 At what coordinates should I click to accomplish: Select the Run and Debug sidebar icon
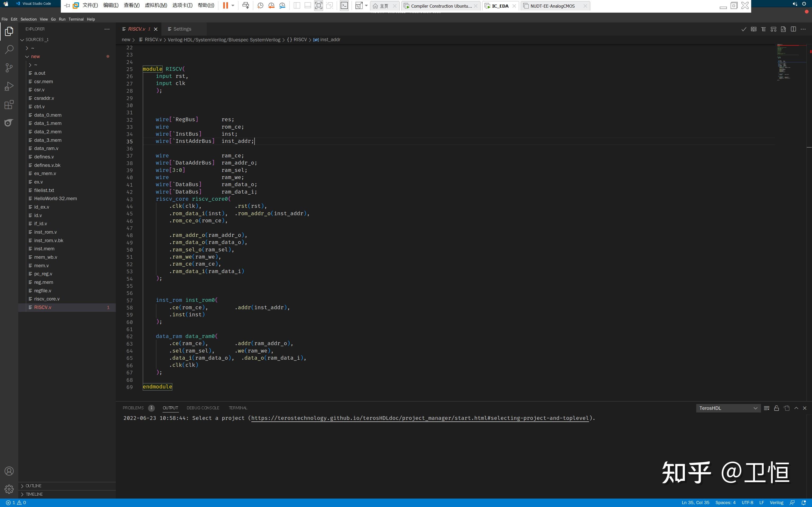pos(9,86)
